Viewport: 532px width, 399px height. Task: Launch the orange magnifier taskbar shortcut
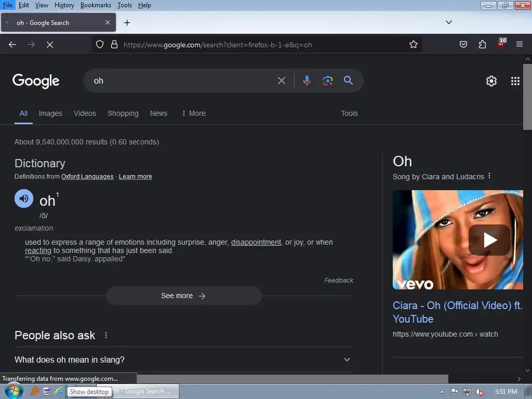pos(35,392)
